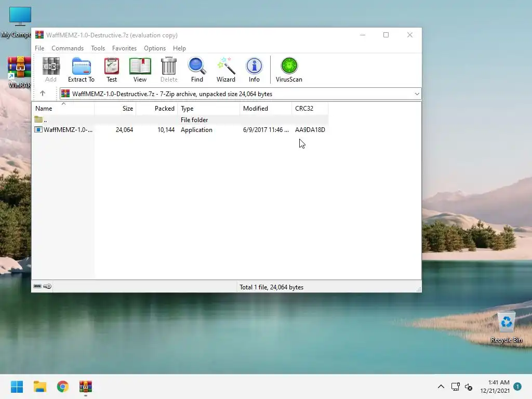The height and width of the screenshot is (399, 532).
Task: Sort by the Modified column header
Action: click(x=265, y=109)
